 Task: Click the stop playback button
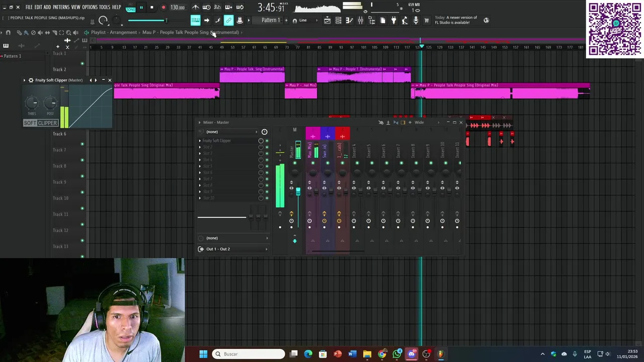(151, 8)
